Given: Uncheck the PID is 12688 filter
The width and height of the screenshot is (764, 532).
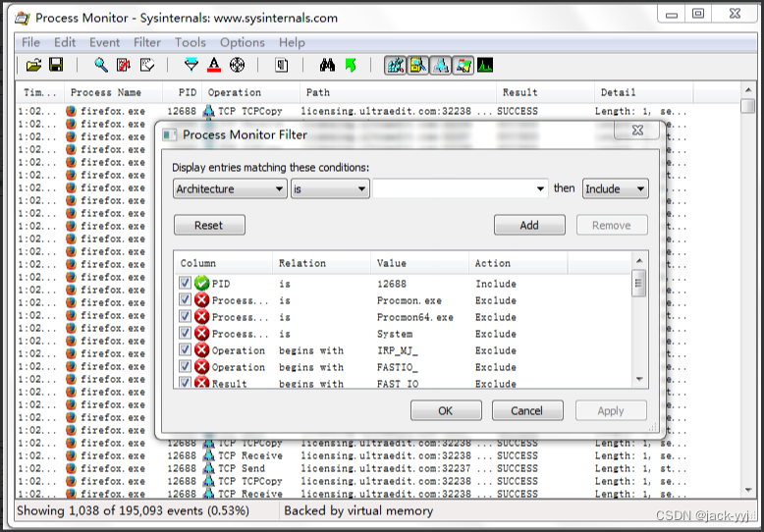Looking at the screenshot, I should point(185,283).
